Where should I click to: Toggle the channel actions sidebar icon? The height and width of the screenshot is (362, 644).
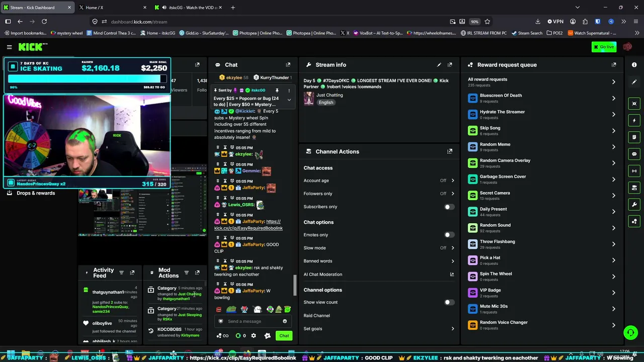tap(634, 188)
